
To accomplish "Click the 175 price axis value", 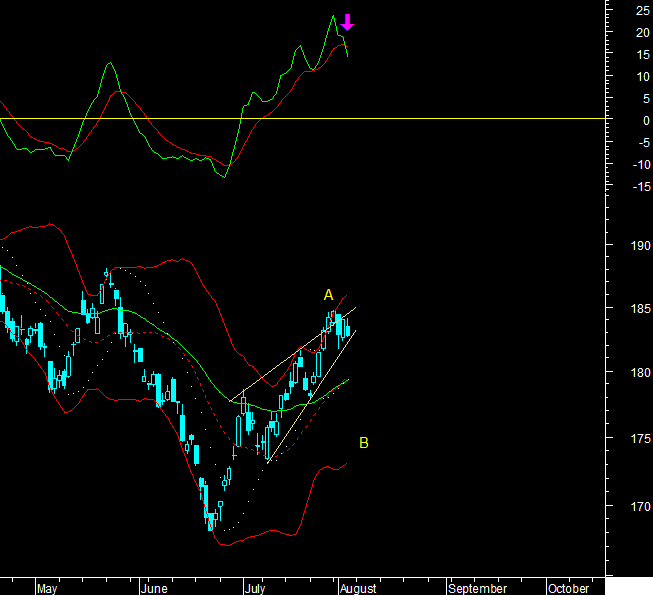I will coord(641,438).
